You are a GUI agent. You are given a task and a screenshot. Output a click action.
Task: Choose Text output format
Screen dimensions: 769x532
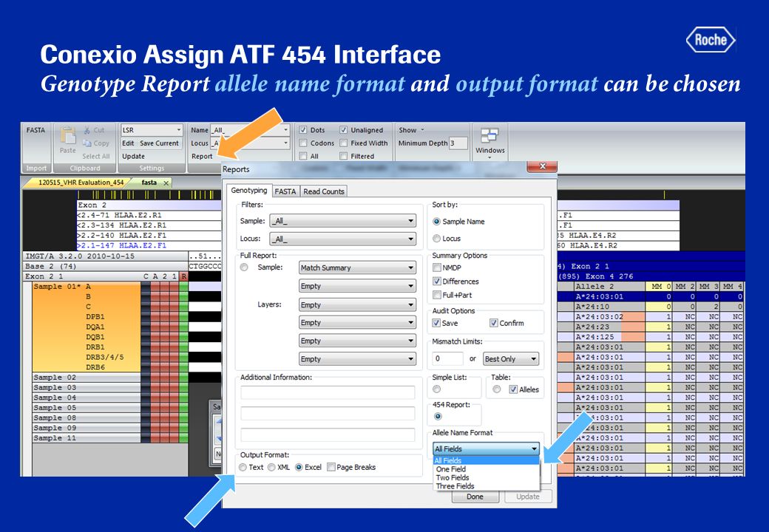click(x=243, y=467)
